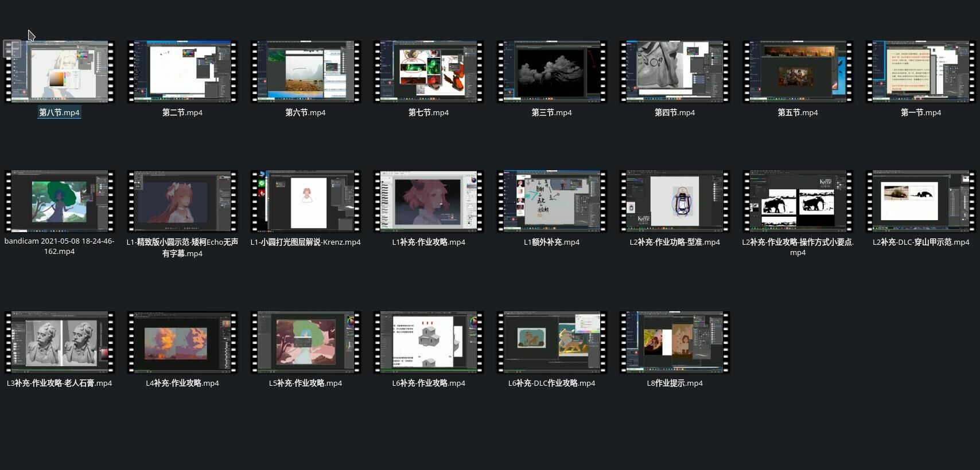
Task: Select the bandicam 2021-05-08 recording thumbnail
Action: point(60,201)
